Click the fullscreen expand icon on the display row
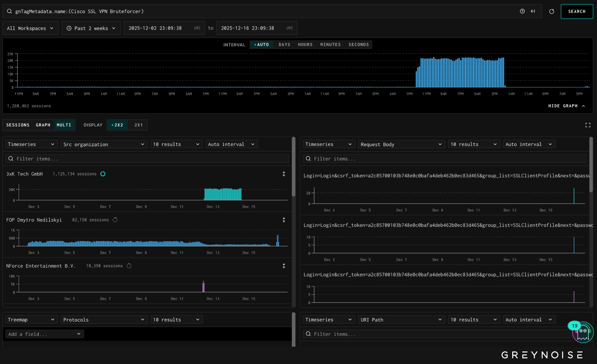This screenshot has height=364, width=597. click(588, 125)
